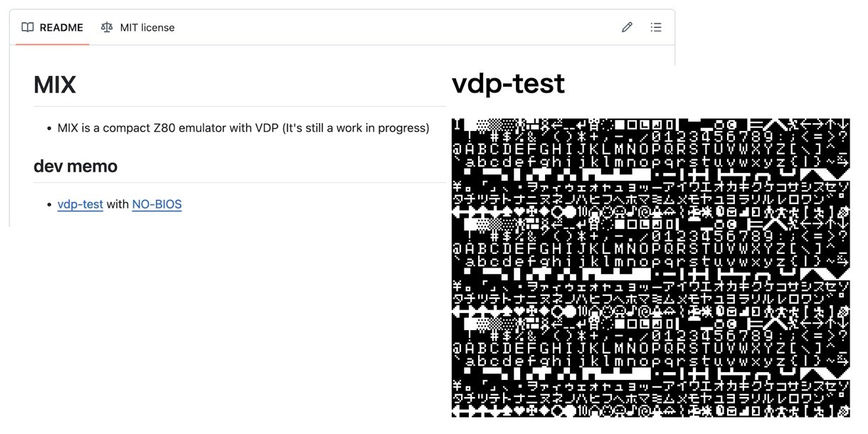Click the red underline beneath the README tab
This screenshot has width=868, height=434.
click(x=53, y=44)
